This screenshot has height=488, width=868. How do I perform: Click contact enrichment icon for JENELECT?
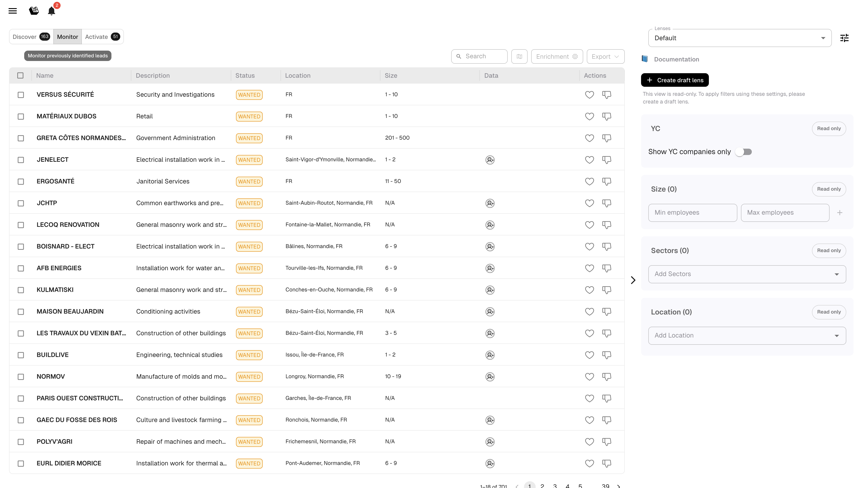coord(490,160)
